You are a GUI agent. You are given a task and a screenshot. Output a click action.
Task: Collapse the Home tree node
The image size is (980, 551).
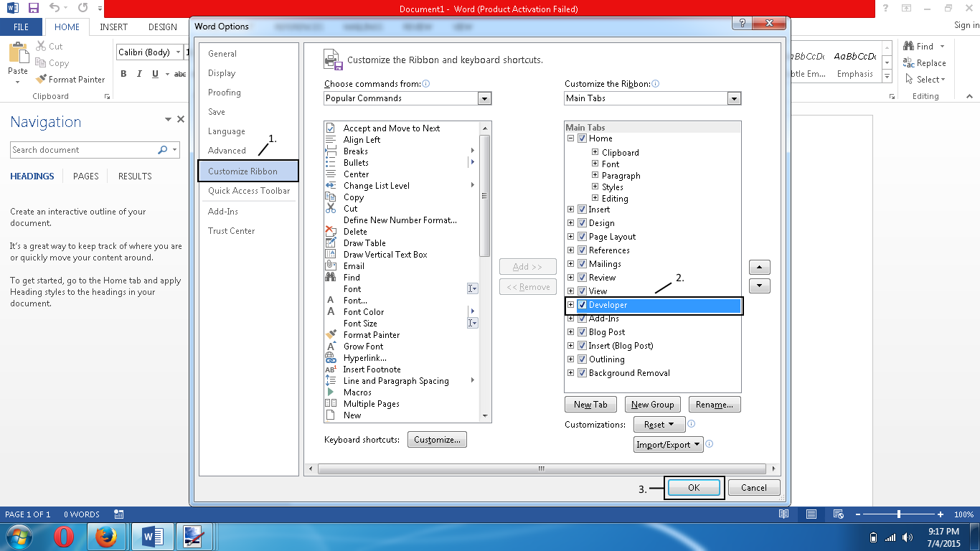tap(571, 138)
